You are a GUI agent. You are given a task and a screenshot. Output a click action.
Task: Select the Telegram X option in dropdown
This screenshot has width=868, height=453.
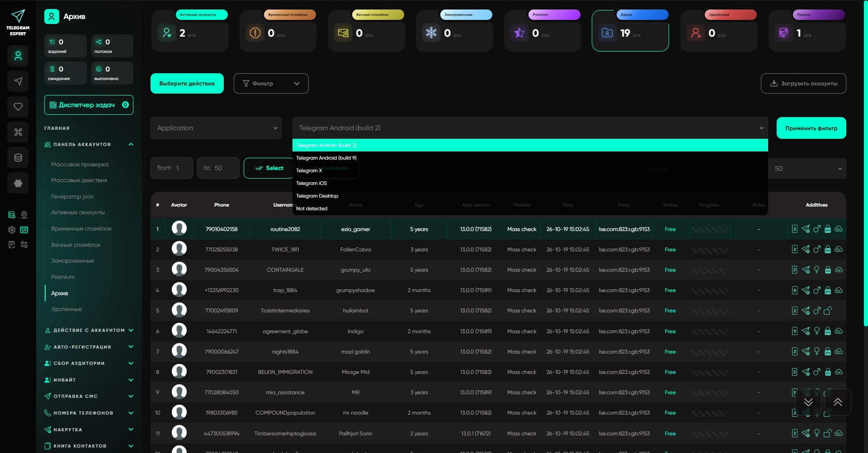coord(309,170)
